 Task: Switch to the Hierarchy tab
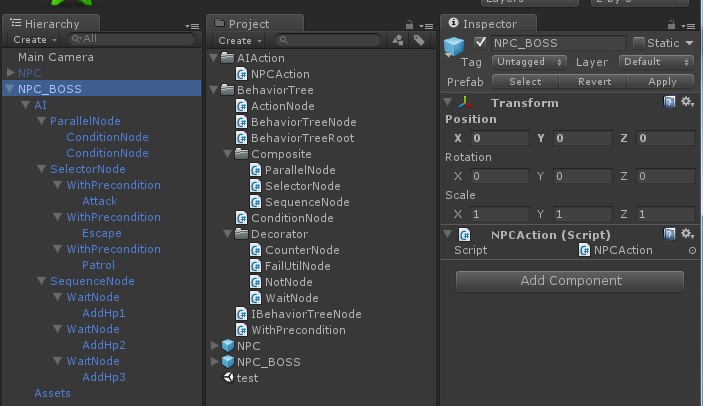point(50,22)
